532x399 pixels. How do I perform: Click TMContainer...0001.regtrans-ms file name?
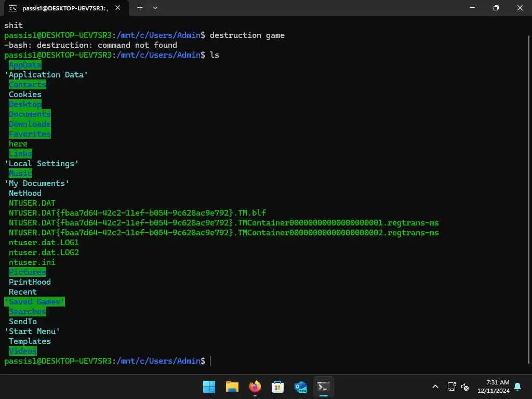(223, 222)
